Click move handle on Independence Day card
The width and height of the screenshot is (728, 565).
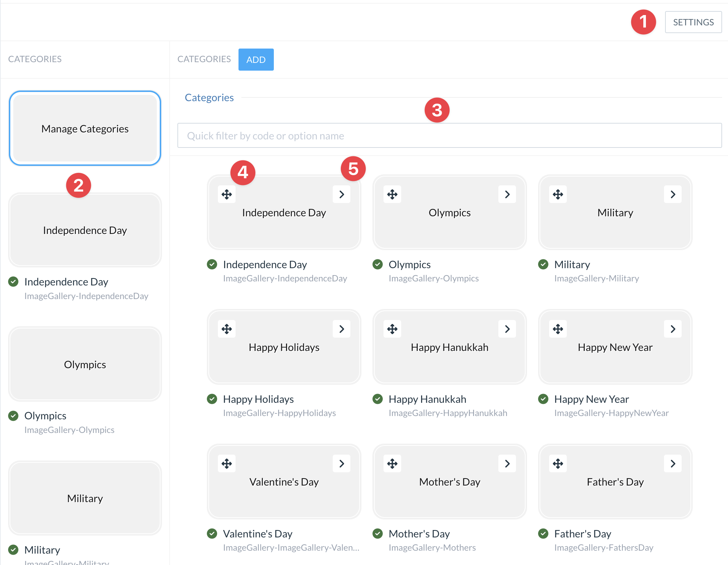227,194
